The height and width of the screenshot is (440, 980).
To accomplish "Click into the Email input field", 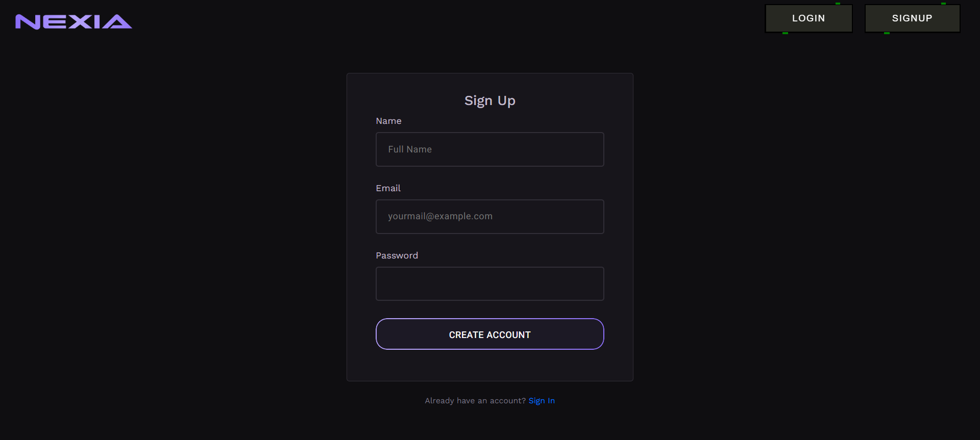I will point(489,217).
